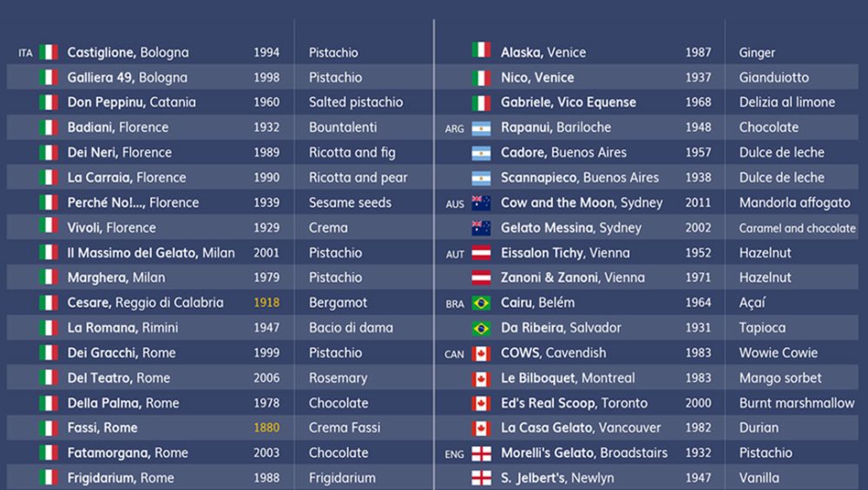The image size is (868, 490).
Task: Select Il Massimo del Gelato, Milan
Action: point(150,253)
